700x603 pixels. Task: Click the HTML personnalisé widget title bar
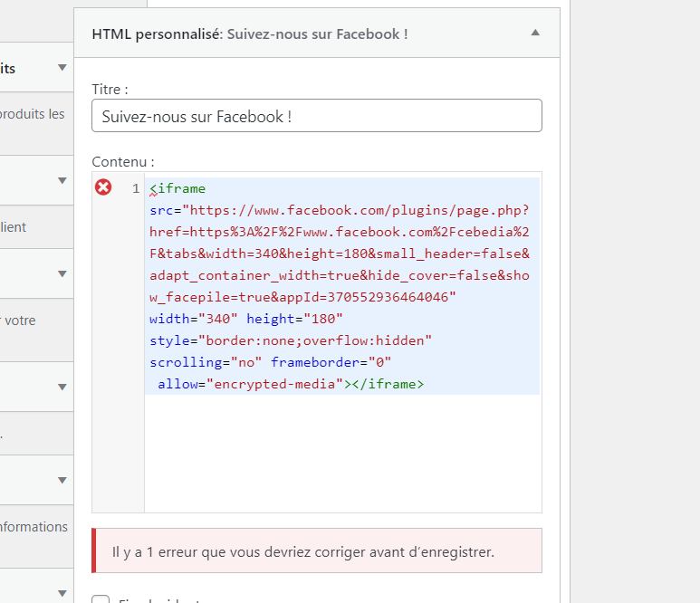[317, 33]
